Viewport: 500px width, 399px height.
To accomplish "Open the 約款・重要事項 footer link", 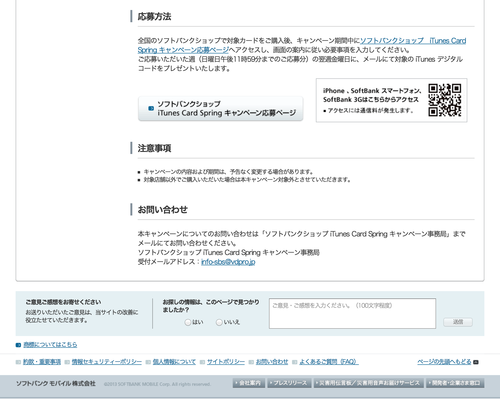I will tap(42, 362).
